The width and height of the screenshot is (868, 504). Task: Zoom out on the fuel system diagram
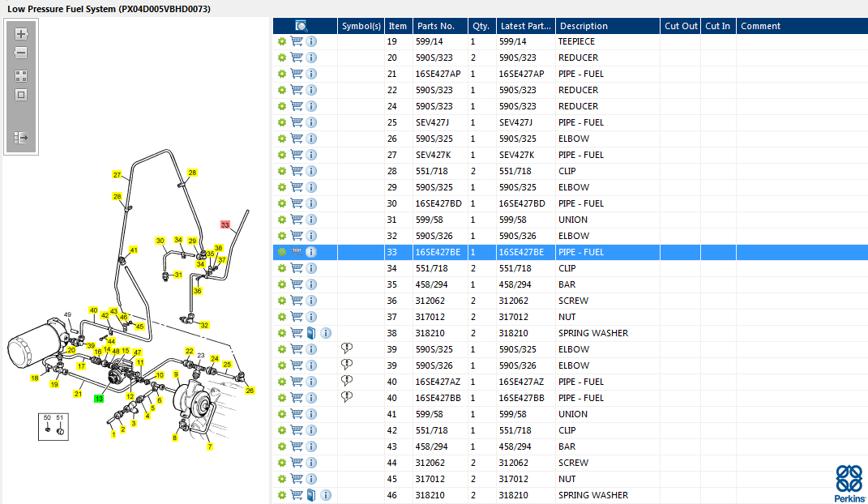pyautogui.click(x=20, y=53)
